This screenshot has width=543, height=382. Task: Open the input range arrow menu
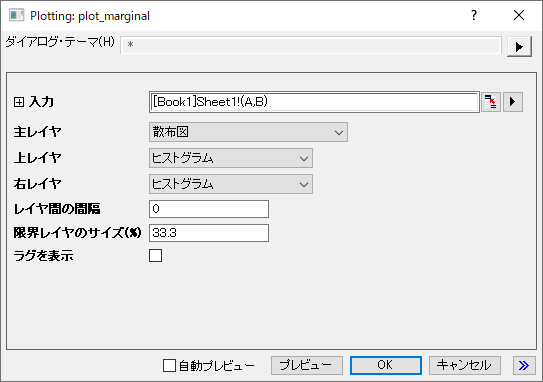click(513, 102)
